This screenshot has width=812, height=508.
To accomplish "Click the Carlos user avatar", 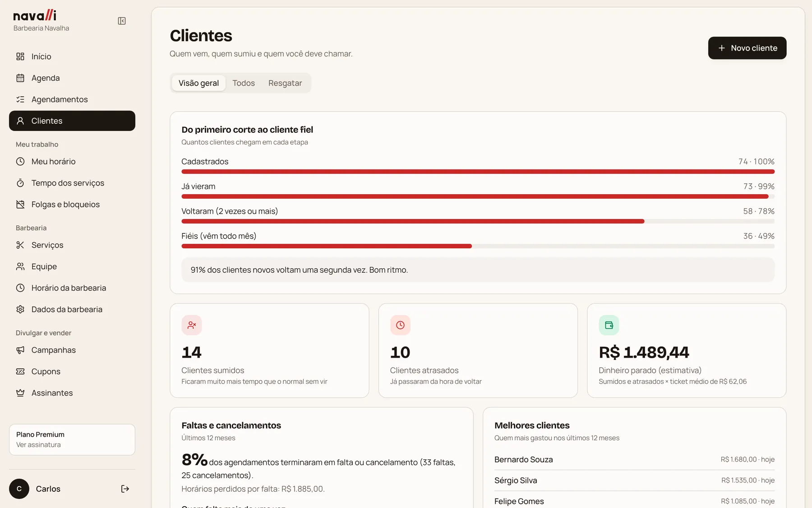I will (x=19, y=489).
